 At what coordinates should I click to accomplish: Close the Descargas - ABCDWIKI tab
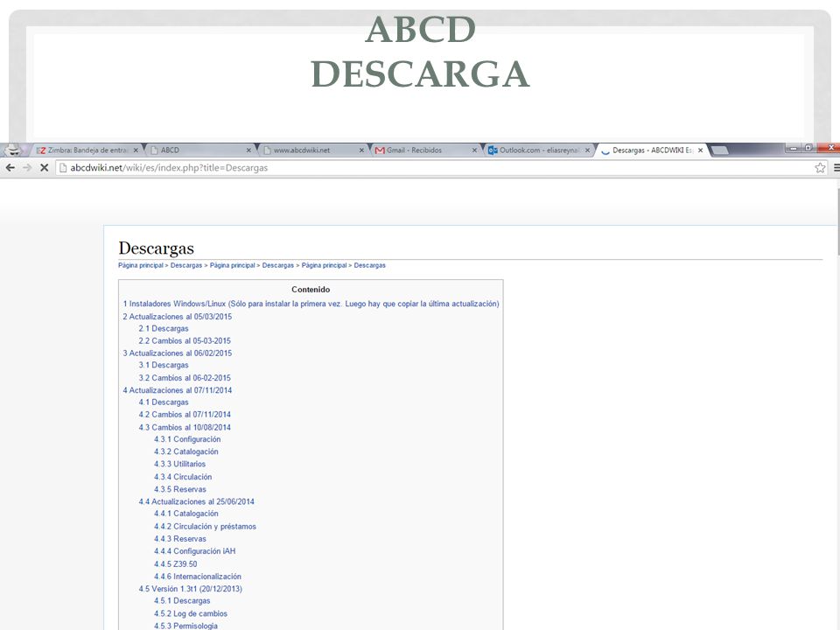tap(700, 150)
